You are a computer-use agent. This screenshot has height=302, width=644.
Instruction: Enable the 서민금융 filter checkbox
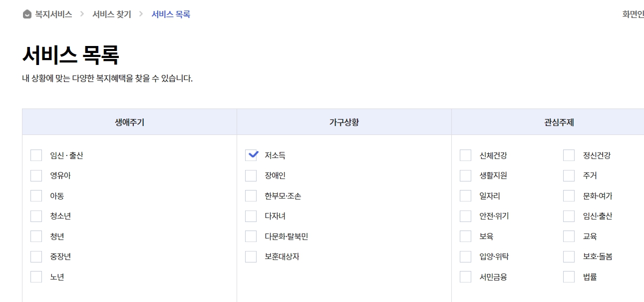pyautogui.click(x=464, y=276)
